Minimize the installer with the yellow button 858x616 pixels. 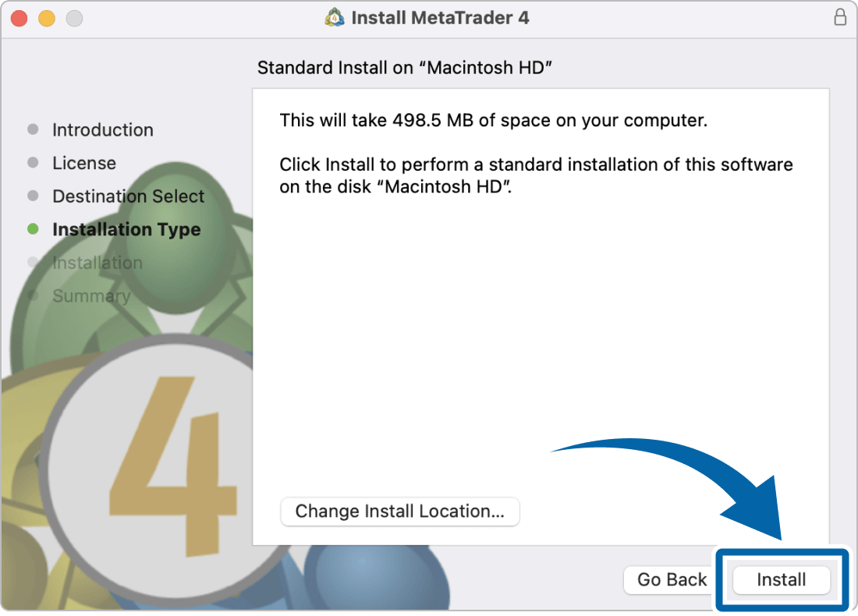pos(47,18)
